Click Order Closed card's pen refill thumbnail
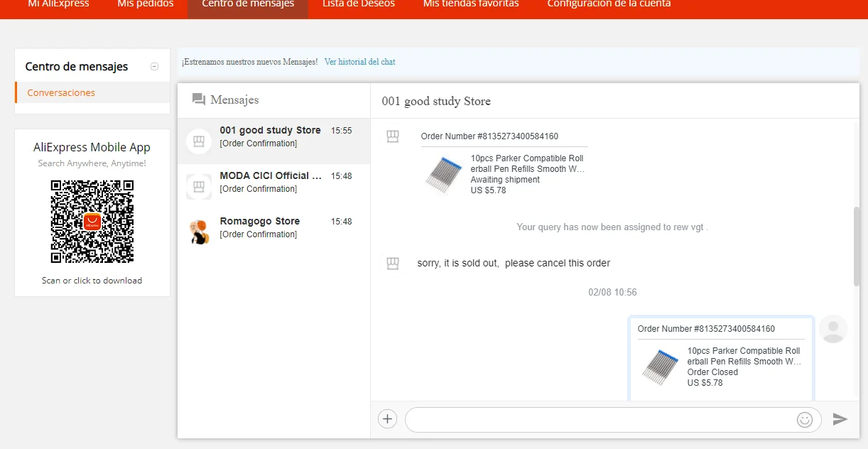868x449 pixels. click(x=661, y=367)
